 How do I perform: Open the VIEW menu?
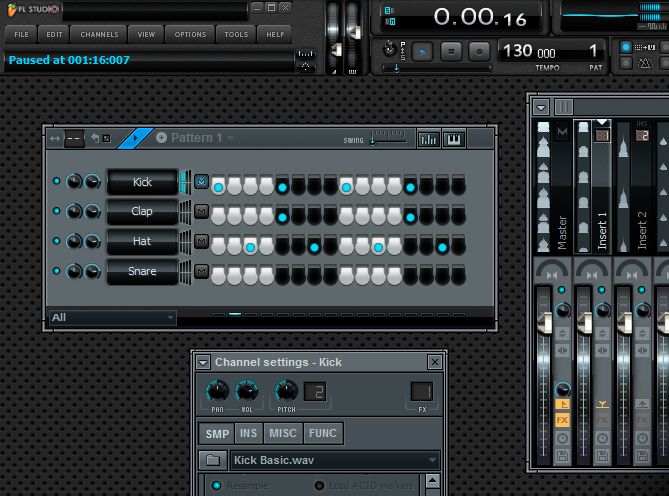(x=146, y=35)
